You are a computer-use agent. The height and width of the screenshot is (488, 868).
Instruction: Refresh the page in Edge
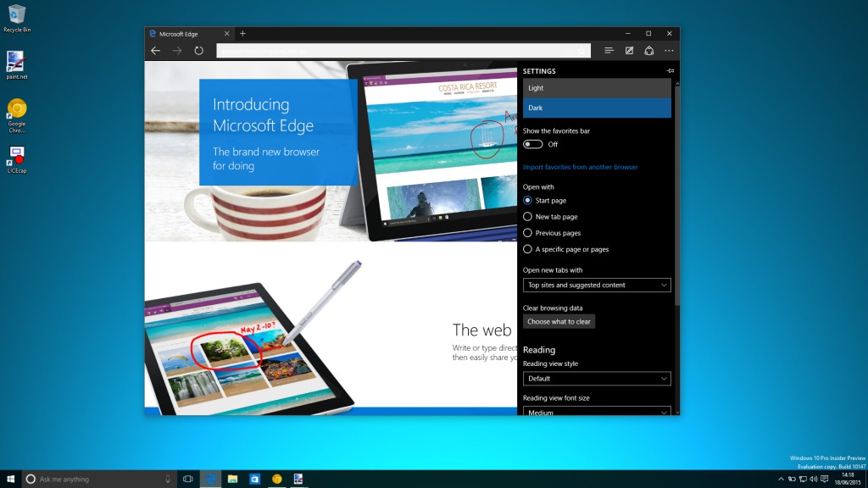click(198, 50)
